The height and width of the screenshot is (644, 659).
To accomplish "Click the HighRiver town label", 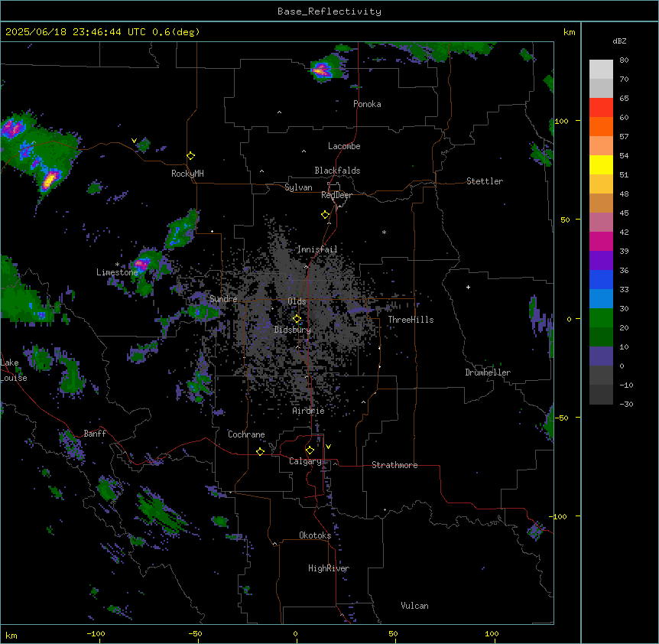I will pyautogui.click(x=329, y=568).
